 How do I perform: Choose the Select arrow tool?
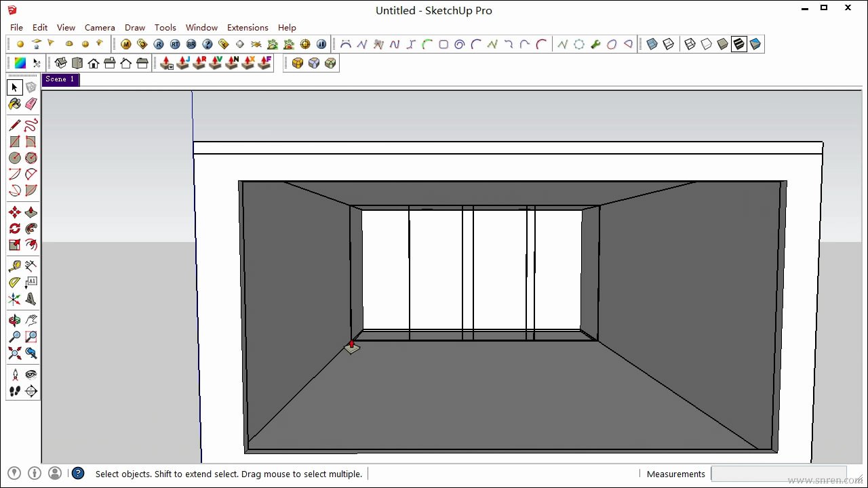coord(14,87)
